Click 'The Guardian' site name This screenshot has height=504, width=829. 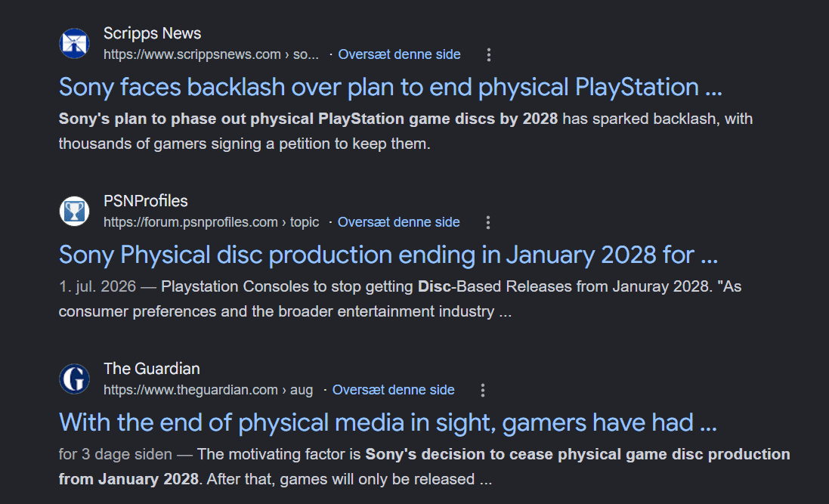click(152, 369)
